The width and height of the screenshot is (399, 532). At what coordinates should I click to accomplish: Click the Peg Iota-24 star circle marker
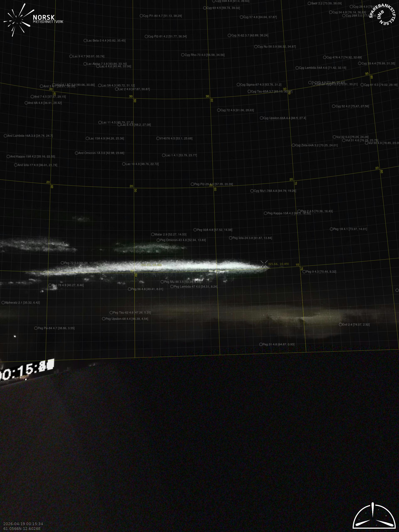[230, 238]
